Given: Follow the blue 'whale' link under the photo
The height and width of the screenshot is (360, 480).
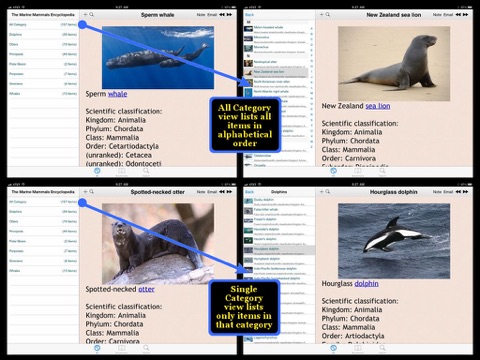Looking at the screenshot, I should pos(117,94).
